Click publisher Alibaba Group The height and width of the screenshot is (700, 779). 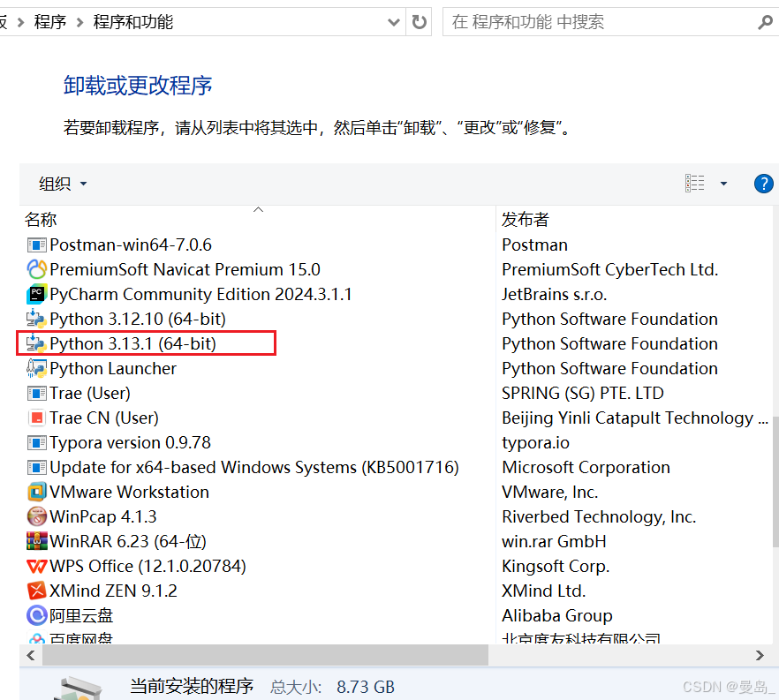pyautogui.click(x=557, y=615)
